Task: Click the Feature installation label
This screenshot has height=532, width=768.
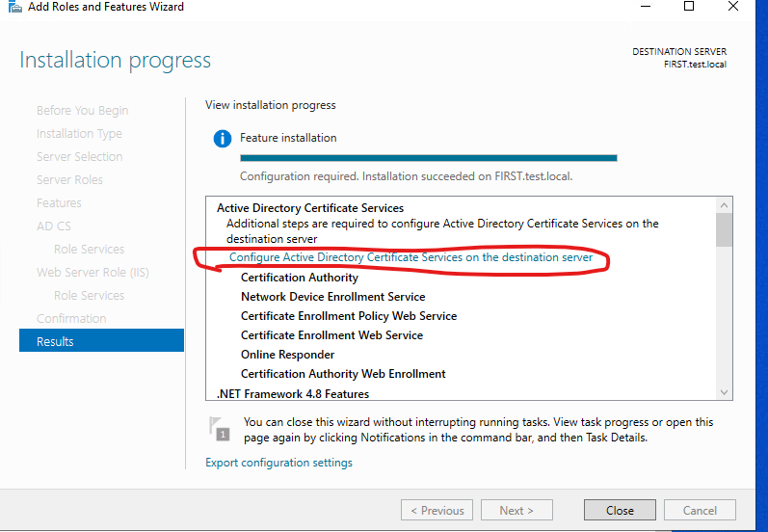Action: [288, 138]
